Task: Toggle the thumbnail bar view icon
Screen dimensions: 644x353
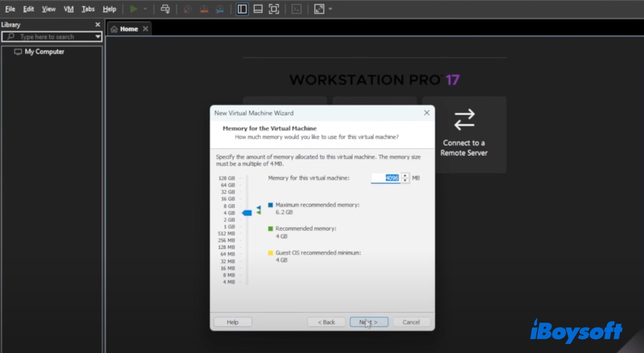Action: pos(258,9)
